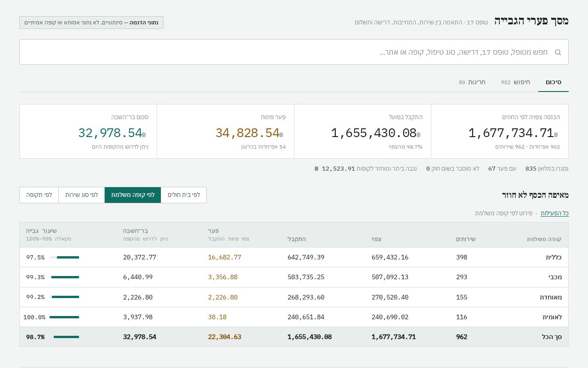Focus the patient and Form 17 search field
This screenshot has width=588, height=368.
tap(294, 52)
